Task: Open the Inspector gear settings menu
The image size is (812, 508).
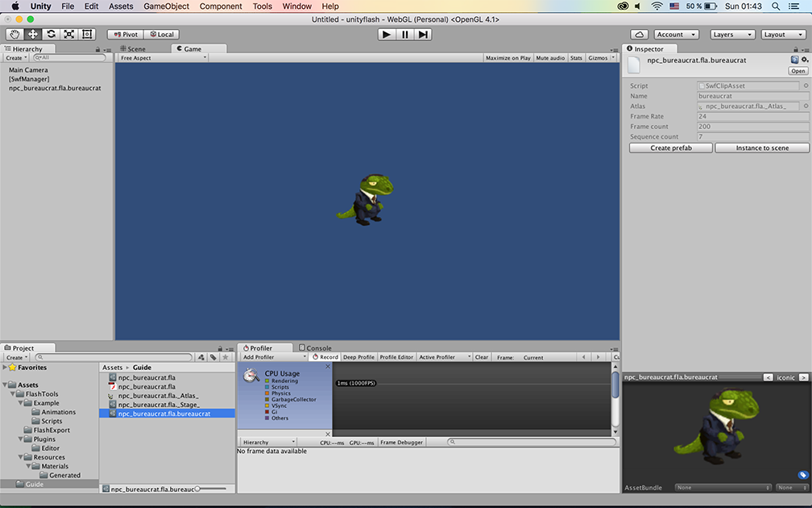Action: [x=804, y=60]
